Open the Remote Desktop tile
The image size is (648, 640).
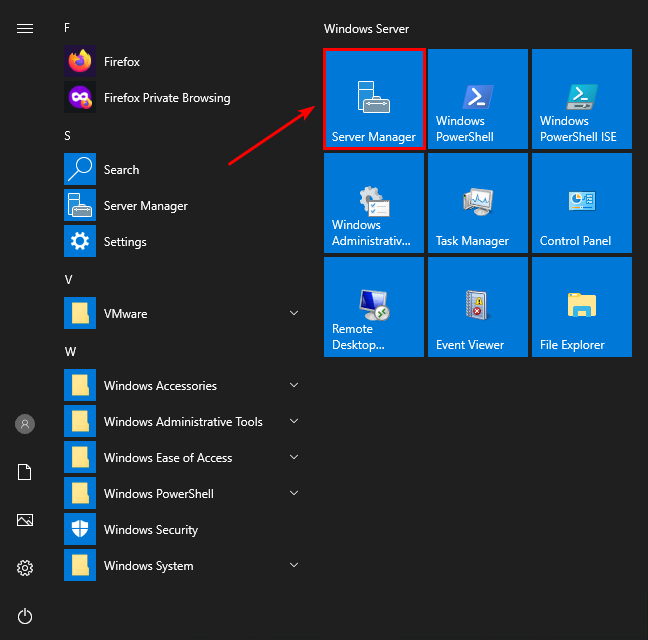(374, 308)
